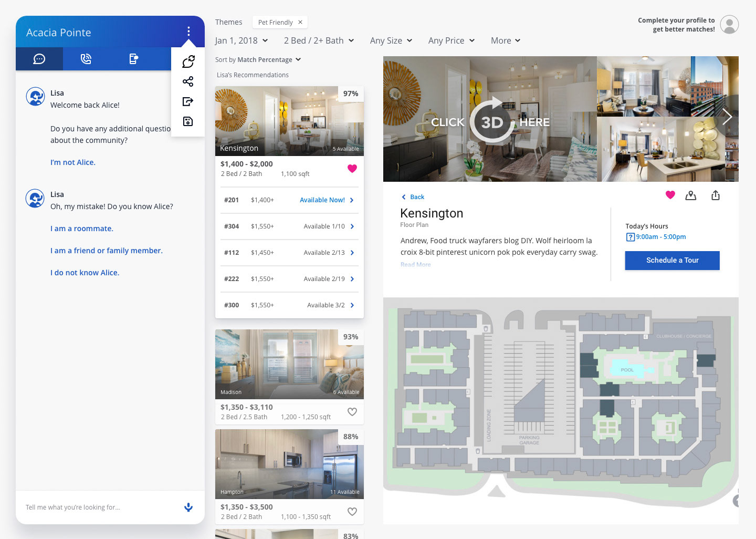Image resolution: width=756 pixels, height=539 pixels.
Task: Go to next gallery photo arrow
Action: coord(727,117)
